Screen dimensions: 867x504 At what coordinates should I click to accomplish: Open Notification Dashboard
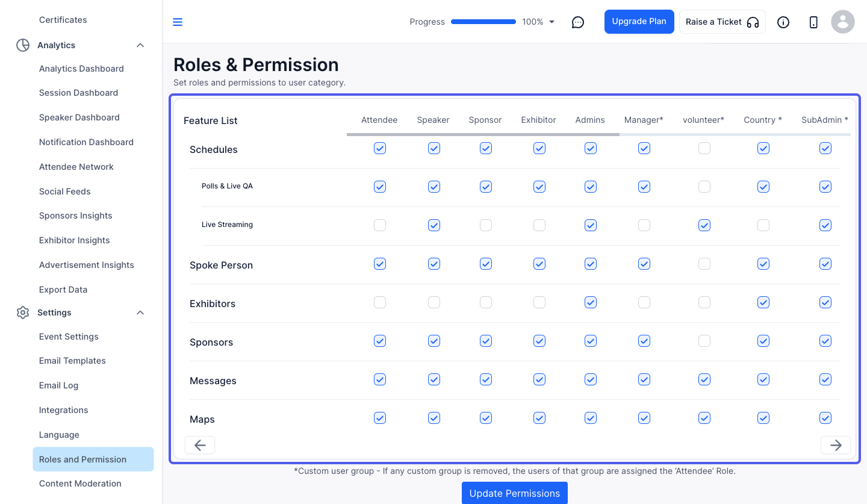(86, 142)
